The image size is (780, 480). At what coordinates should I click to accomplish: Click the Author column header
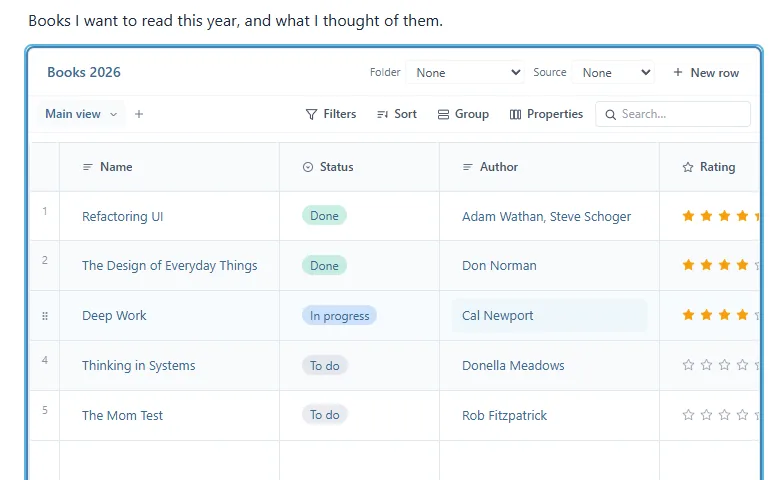[549, 167]
